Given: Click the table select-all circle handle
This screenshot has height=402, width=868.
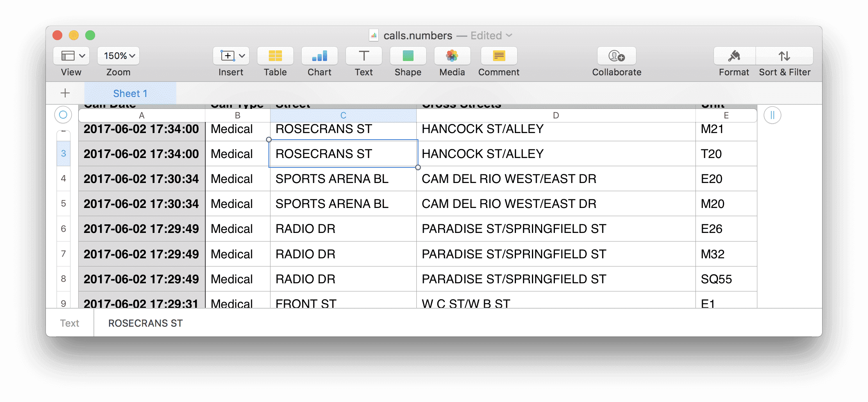Looking at the screenshot, I should pyautogui.click(x=63, y=115).
